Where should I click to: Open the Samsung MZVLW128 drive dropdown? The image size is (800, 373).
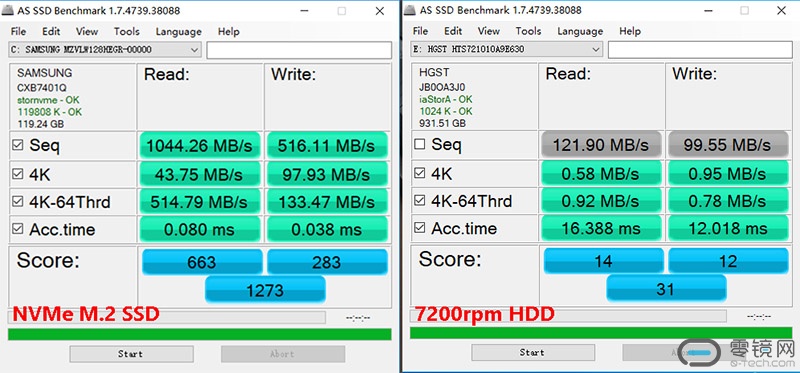(x=105, y=50)
